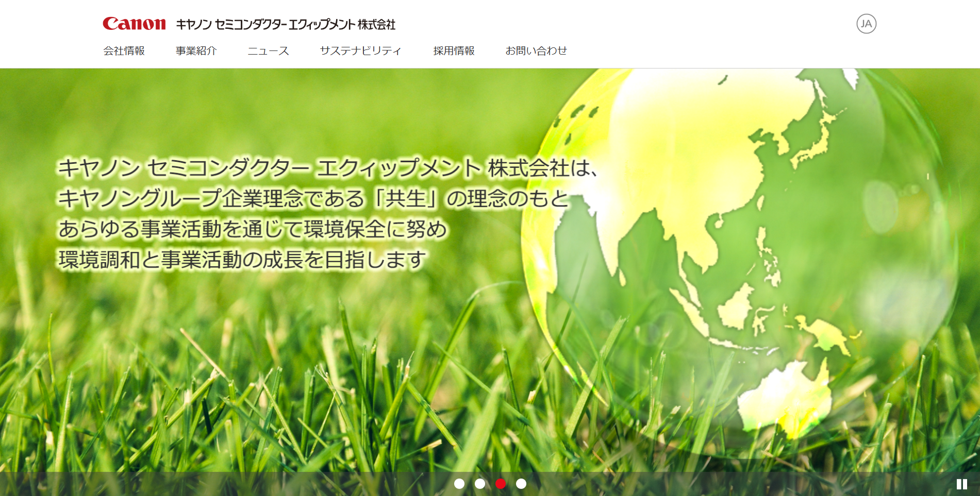The height and width of the screenshot is (496, 980).
Task: Open the サステナビリティ menu
Action: (361, 50)
